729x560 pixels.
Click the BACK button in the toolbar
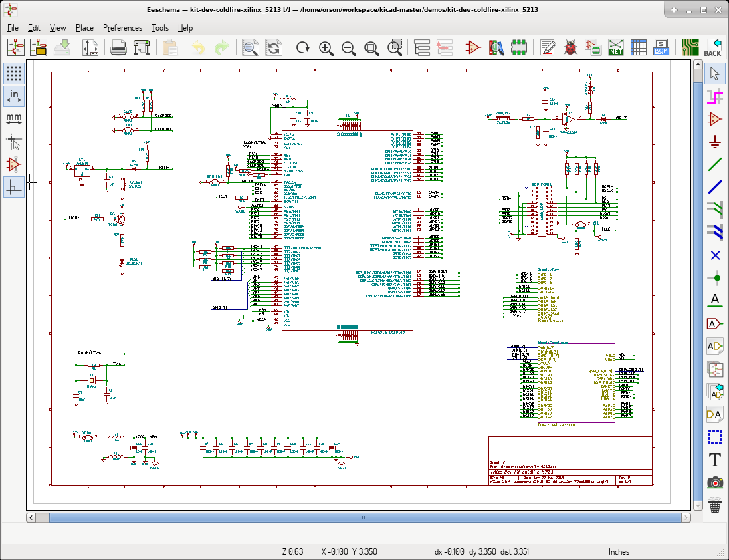(x=712, y=47)
